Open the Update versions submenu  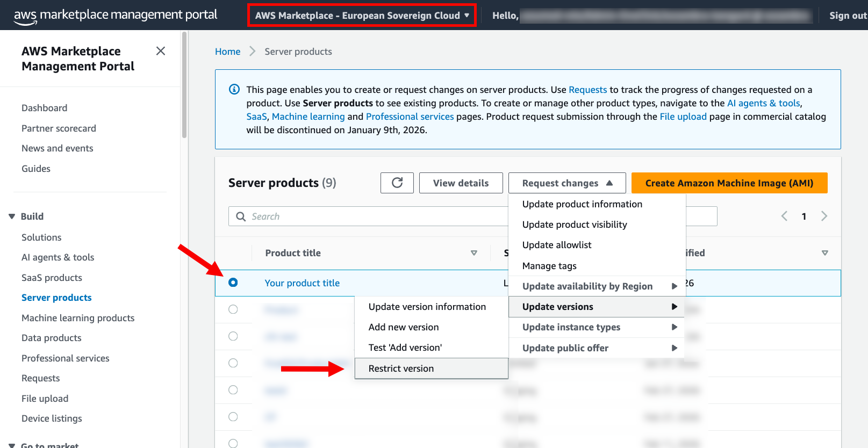tap(597, 307)
